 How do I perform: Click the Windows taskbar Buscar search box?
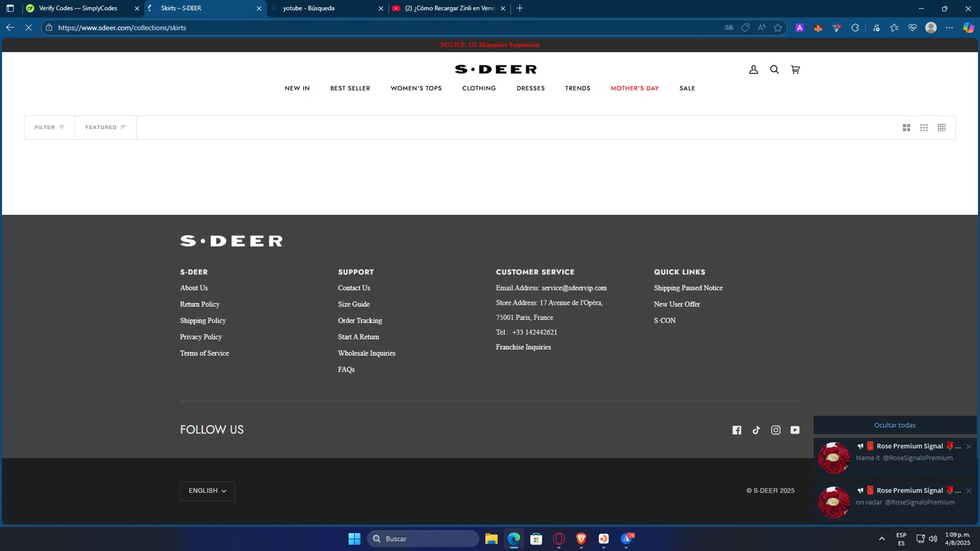[423, 539]
